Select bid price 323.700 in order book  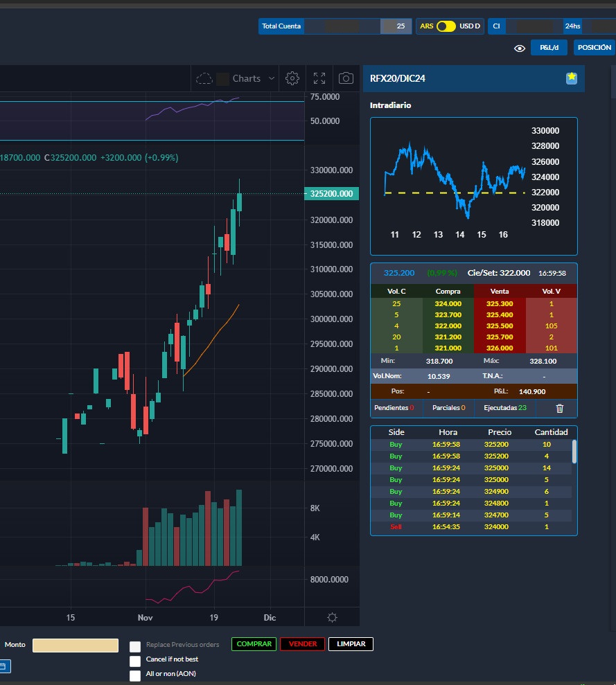coord(448,315)
